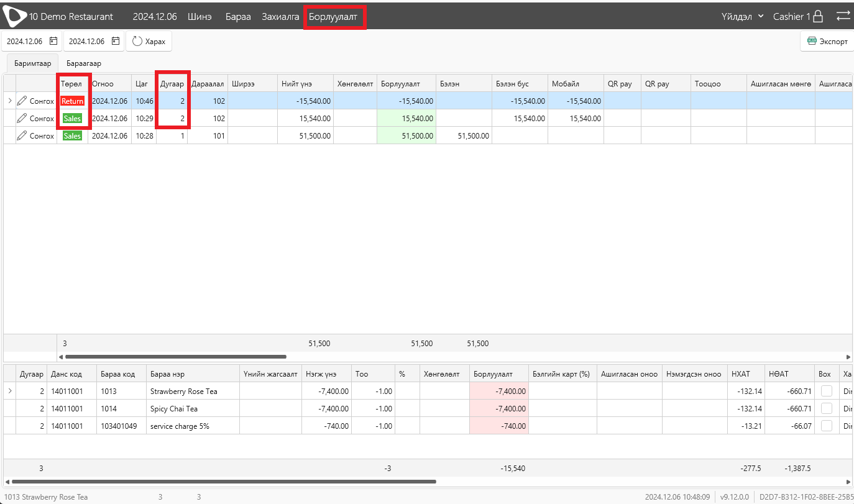Image resolution: width=854 pixels, height=504 pixels.
Task: Open the Үйлдэл dropdown menu
Action: 743,16
